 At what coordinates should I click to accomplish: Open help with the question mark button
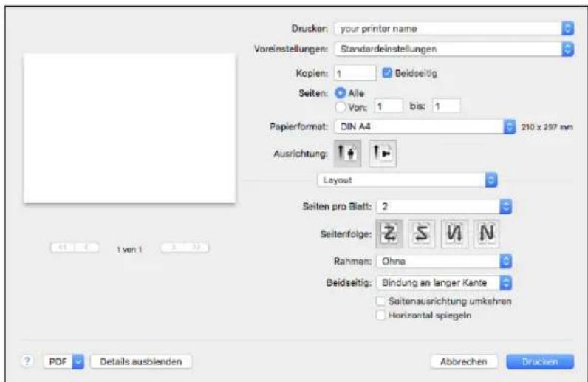pyautogui.click(x=27, y=361)
